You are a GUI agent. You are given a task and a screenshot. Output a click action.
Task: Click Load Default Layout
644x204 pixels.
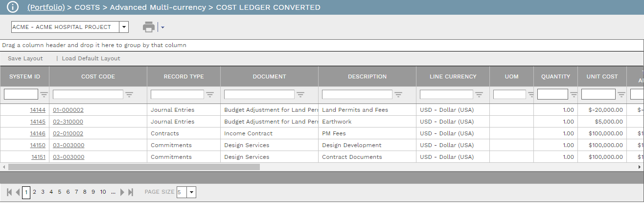click(91, 58)
